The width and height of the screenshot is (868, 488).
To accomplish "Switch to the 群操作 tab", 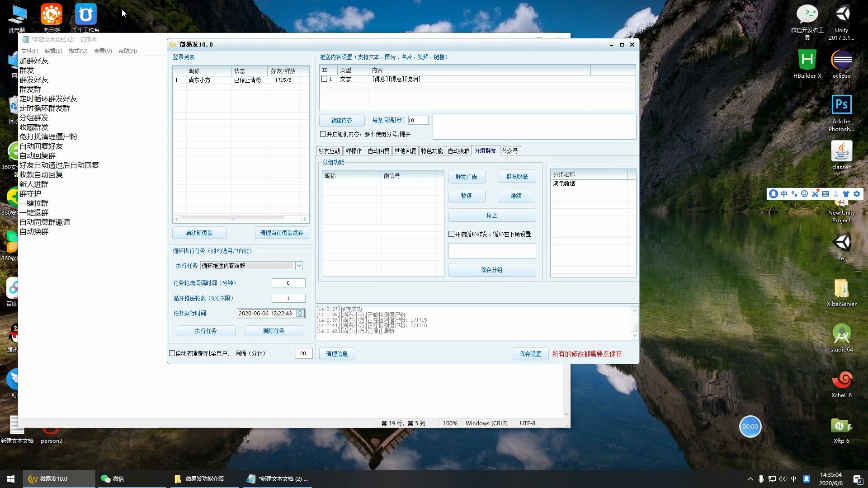I will pyautogui.click(x=354, y=151).
